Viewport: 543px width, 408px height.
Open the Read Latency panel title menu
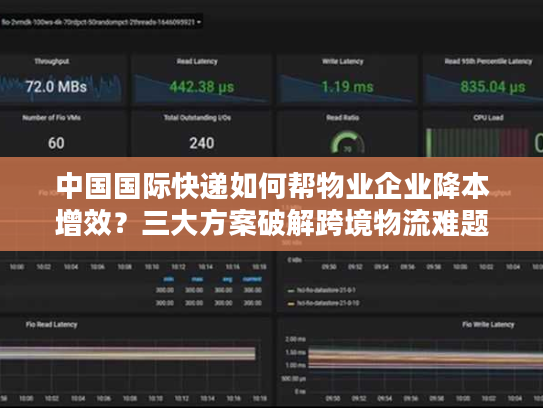(x=197, y=61)
